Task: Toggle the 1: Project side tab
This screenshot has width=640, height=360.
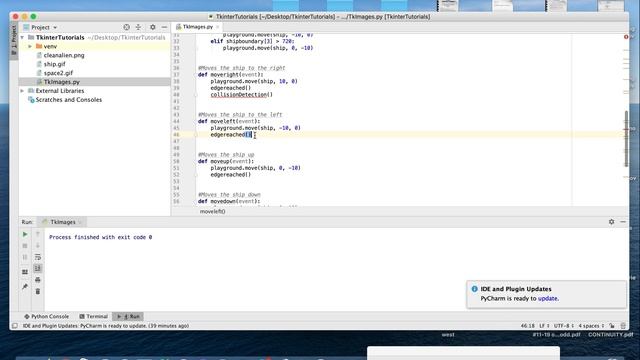Action: click(x=14, y=40)
